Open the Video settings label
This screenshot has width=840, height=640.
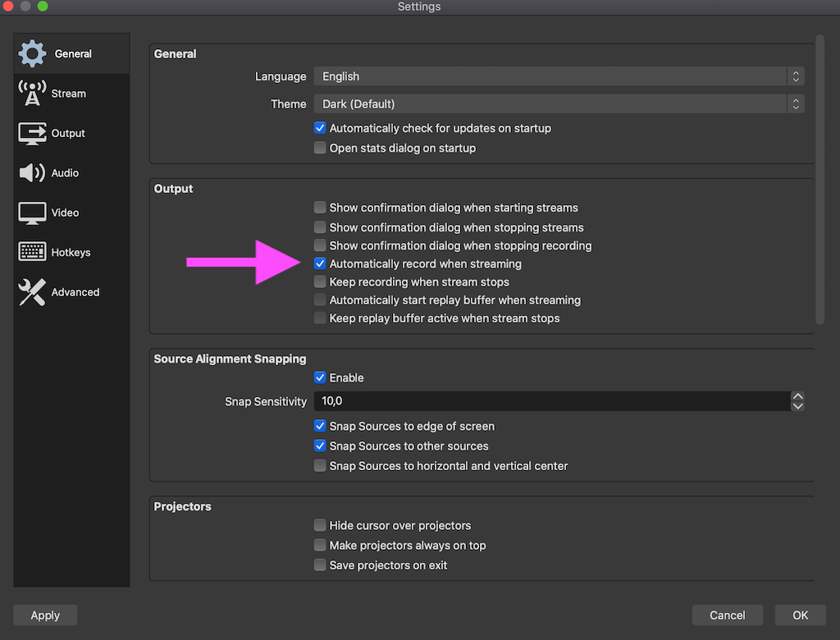click(65, 213)
